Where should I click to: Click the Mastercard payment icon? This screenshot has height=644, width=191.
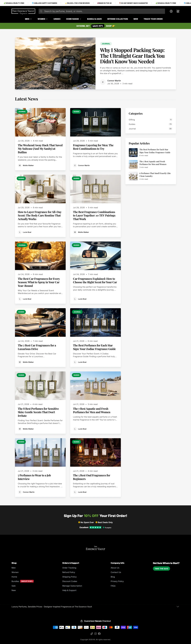coord(111,627)
